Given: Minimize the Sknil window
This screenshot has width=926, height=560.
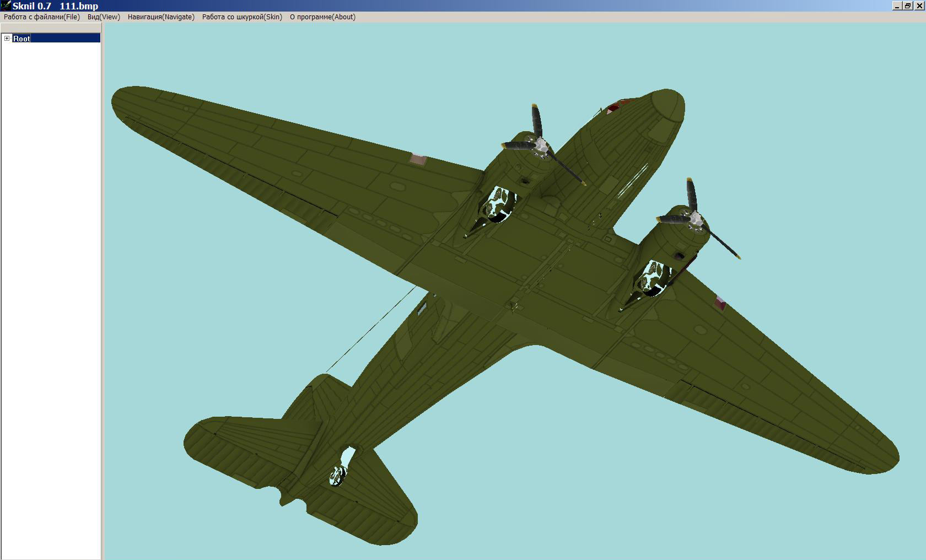Looking at the screenshot, I should tap(897, 6).
